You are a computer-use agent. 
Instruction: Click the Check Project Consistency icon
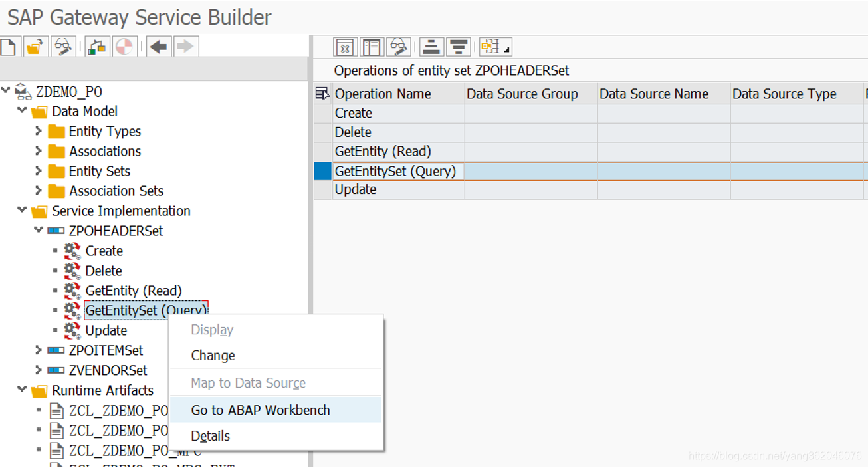(97, 47)
